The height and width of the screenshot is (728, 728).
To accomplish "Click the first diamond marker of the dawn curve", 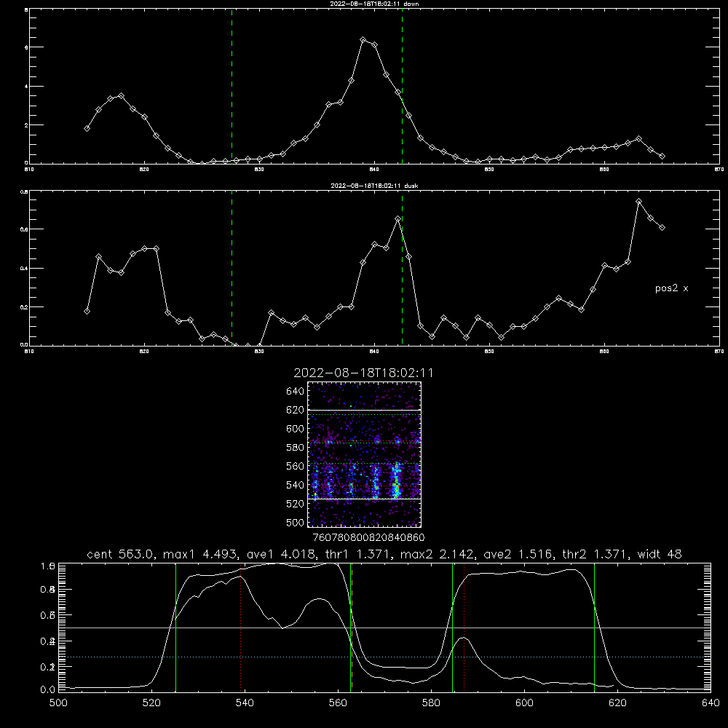I will pyautogui.click(x=87, y=128).
